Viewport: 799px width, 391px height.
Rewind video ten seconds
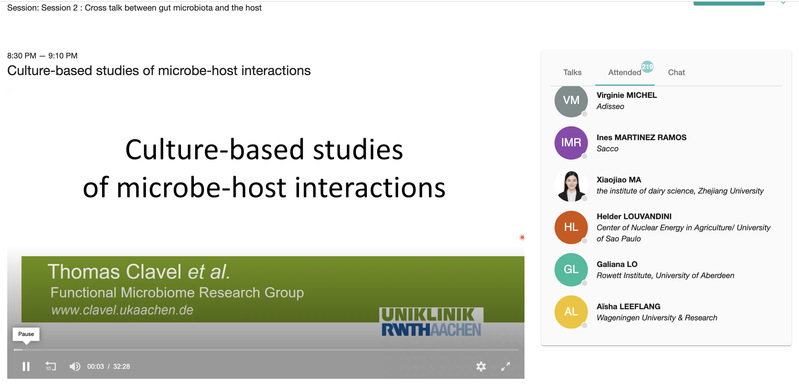(x=50, y=366)
